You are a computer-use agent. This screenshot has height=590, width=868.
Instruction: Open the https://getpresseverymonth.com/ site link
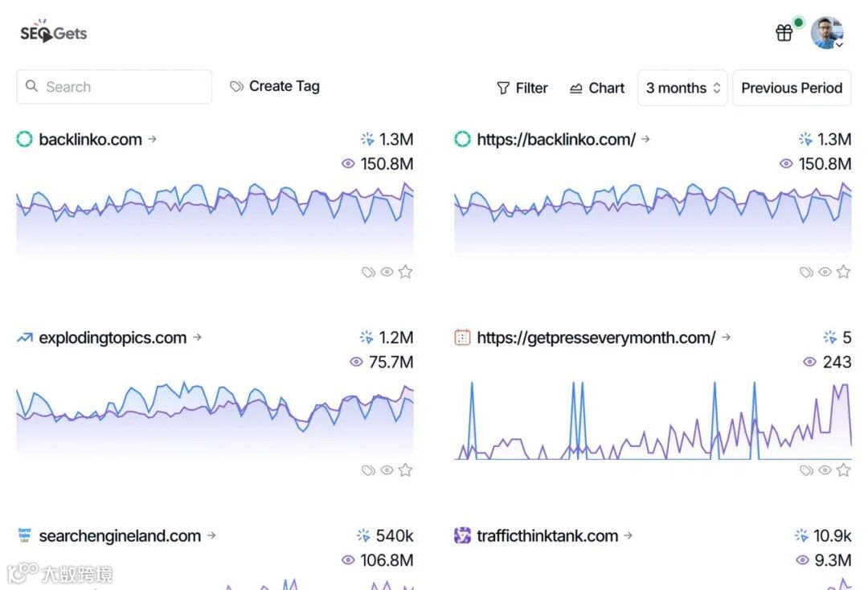click(x=596, y=338)
